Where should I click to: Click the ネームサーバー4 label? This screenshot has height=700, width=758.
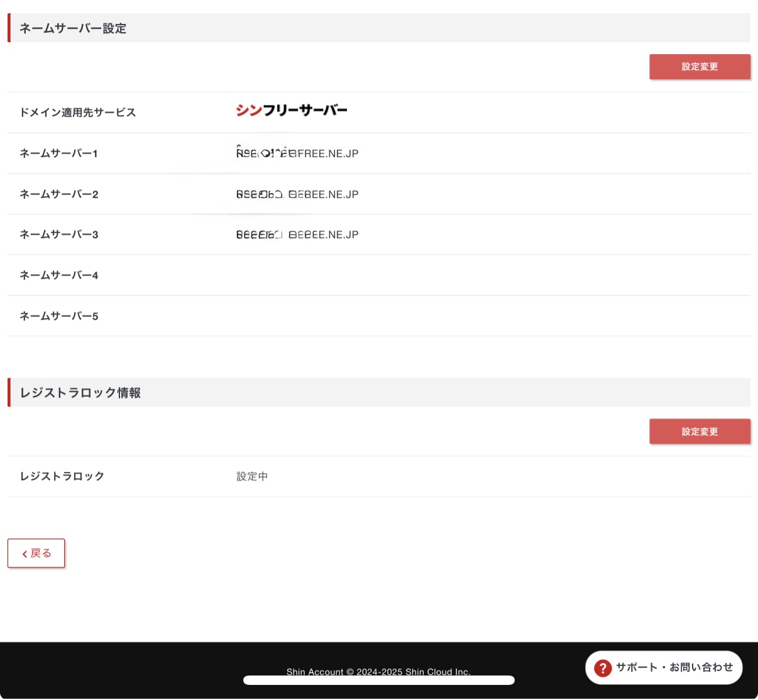click(x=59, y=275)
